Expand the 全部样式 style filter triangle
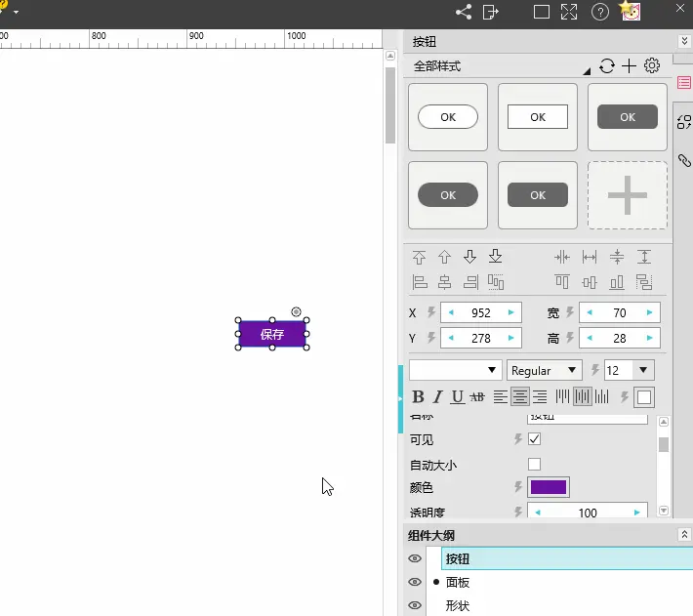This screenshot has height=616, width=693. click(587, 70)
